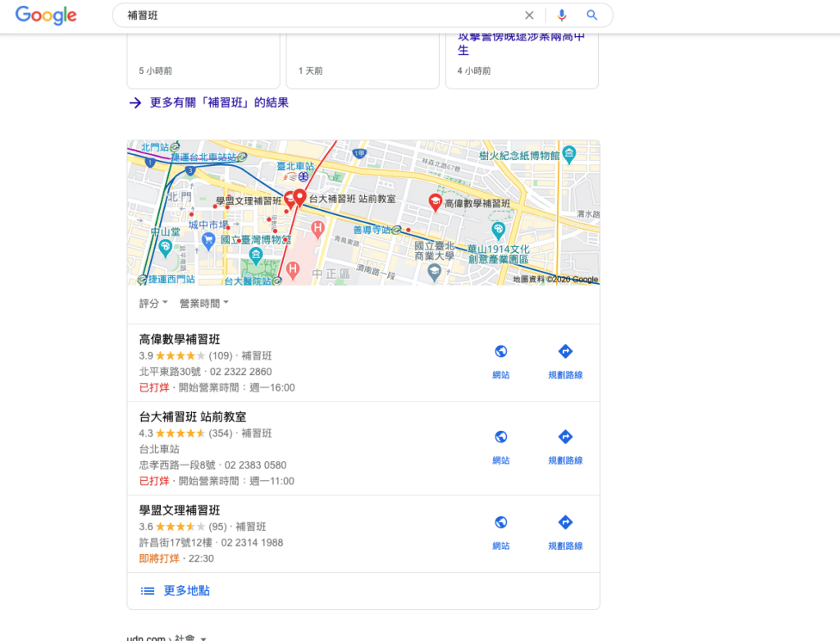
Task: Open the udn.com result dropdown arrow
Action: click(x=203, y=638)
